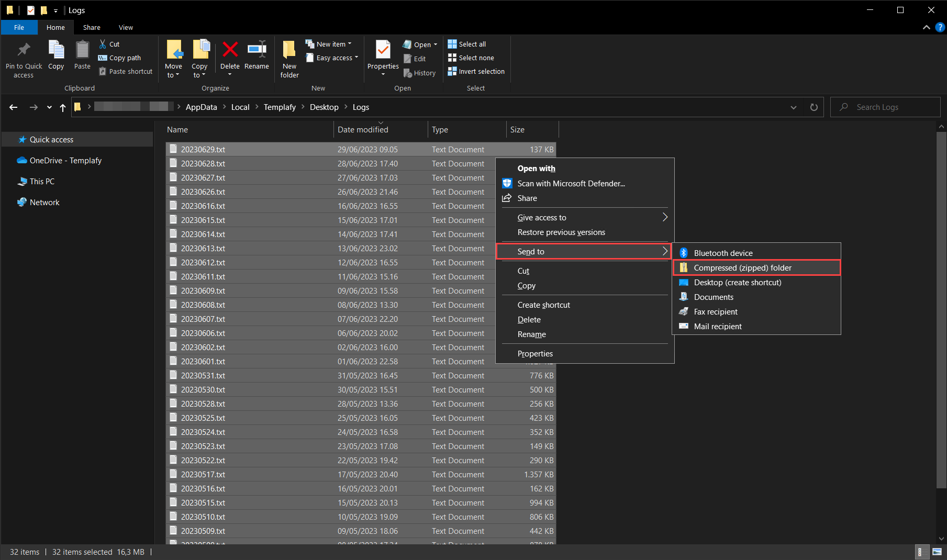Expand the address bar history chevron
This screenshot has height=560, width=947.
(794, 107)
